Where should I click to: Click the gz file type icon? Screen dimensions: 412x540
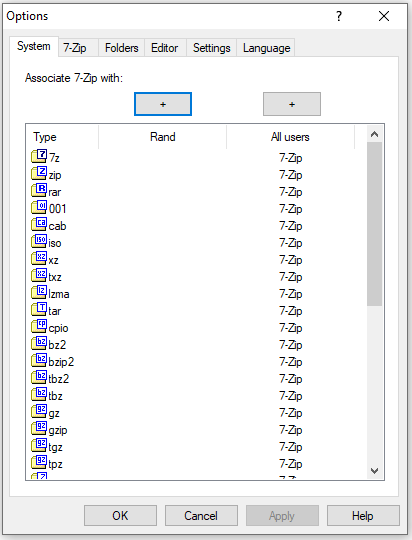(39, 411)
